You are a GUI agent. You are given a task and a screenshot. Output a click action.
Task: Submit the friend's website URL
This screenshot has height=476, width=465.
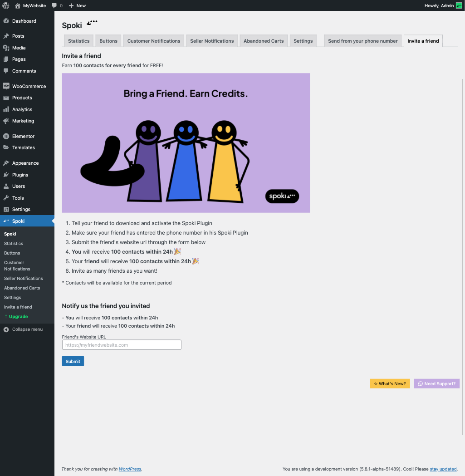[73, 361]
